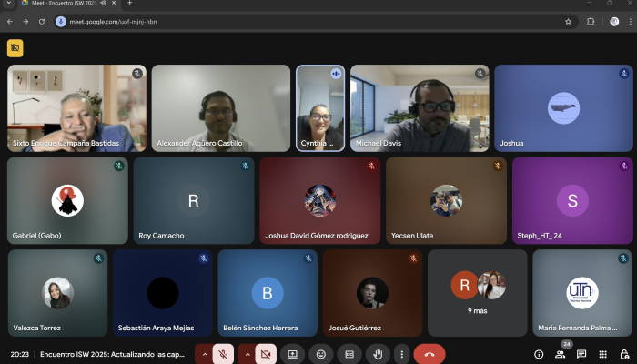The height and width of the screenshot is (364, 637).
Task: Open host controls lock icon
Action: pyautogui.click(x=622, y=353)
